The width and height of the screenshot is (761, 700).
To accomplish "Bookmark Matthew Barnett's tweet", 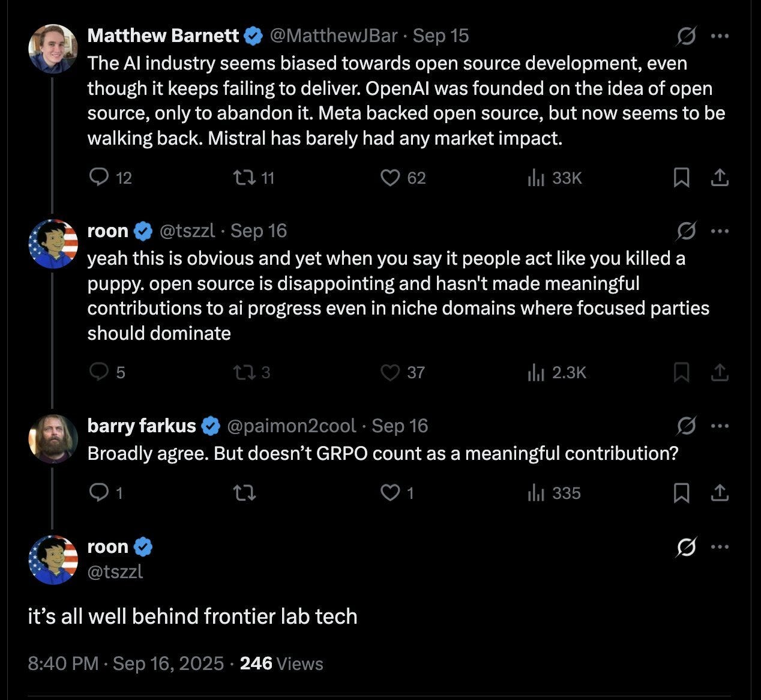I will [681, 177].
